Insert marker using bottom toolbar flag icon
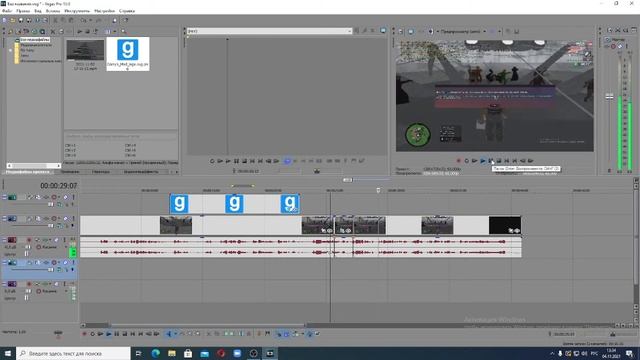This screenshot has width=640, height=360. pyautogui.click(x=259, y=334)
